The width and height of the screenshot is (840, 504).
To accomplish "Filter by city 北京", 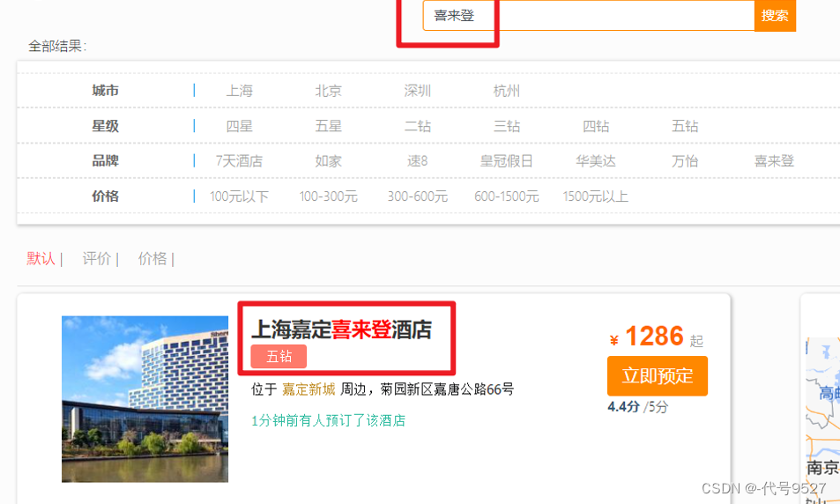I will point(329,91).
